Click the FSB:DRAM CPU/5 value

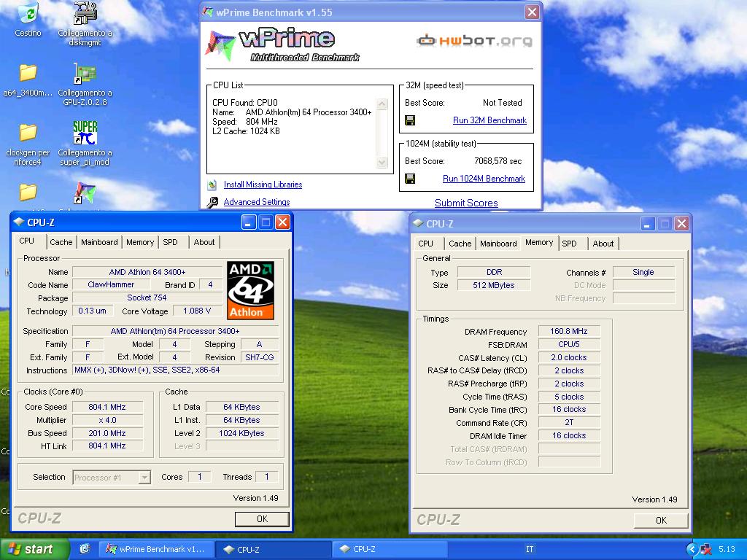pyautogui.click(x=569, y=344)
